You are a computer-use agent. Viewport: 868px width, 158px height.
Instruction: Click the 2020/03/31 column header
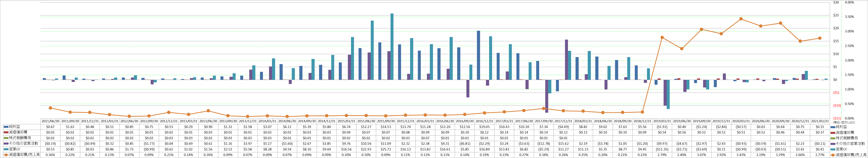741,121
